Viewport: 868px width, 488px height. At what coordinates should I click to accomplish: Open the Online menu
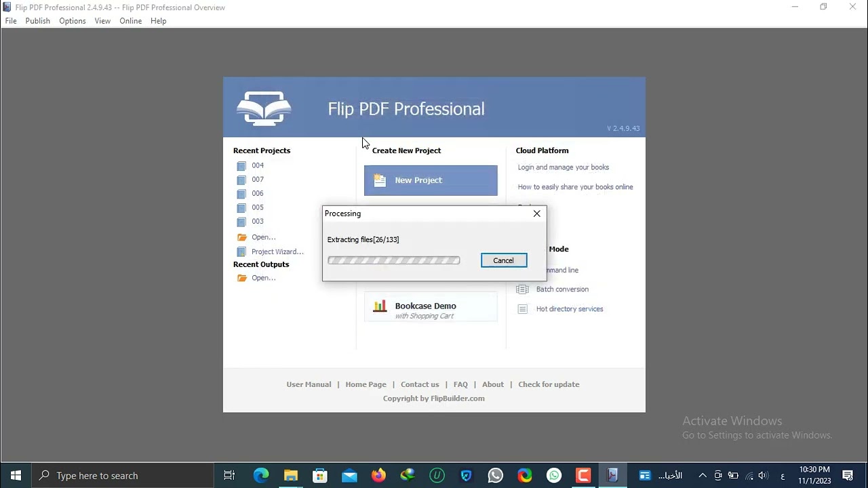tap(131, 21)
